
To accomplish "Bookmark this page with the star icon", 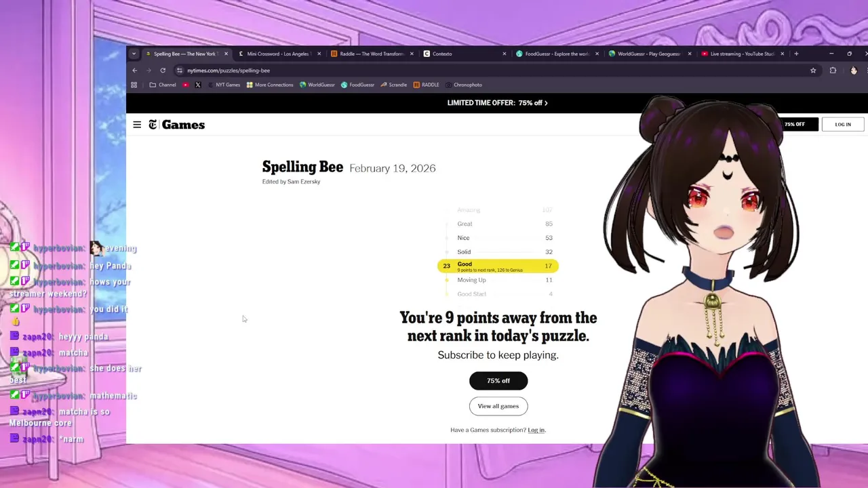I will [813, 70].
